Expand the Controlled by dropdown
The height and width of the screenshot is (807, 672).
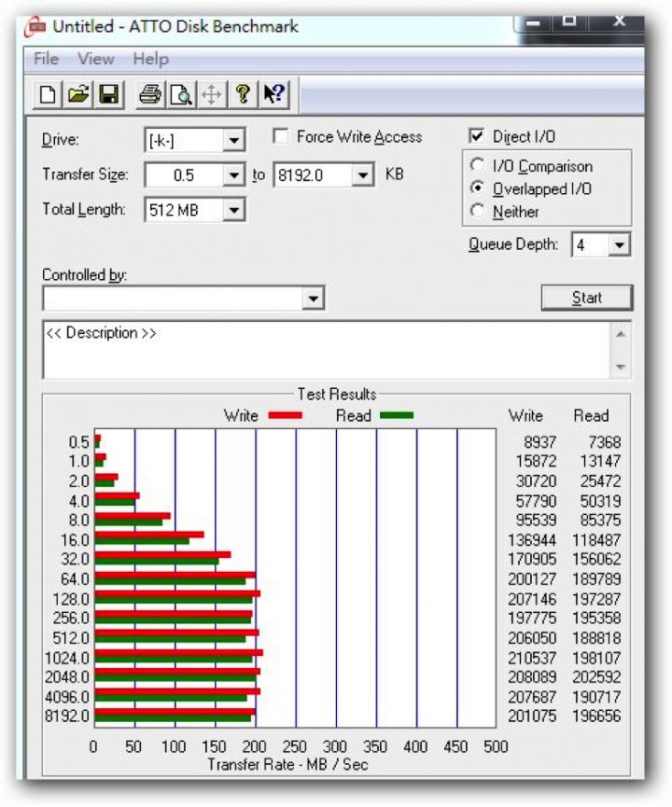[x=313, y=299]
